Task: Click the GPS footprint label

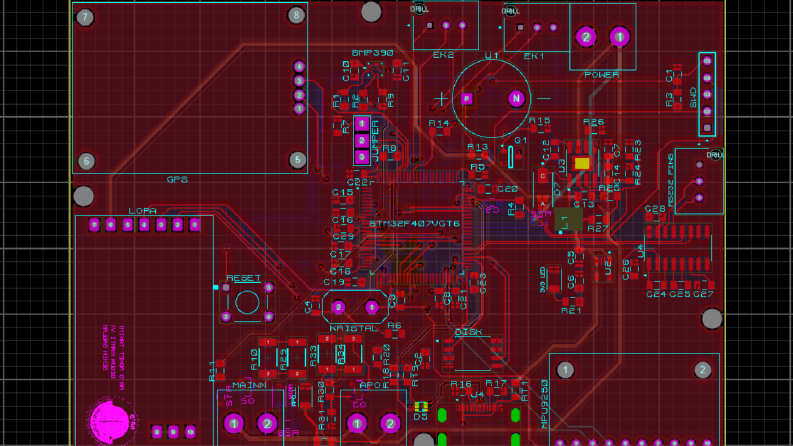Action: coord(177,180)
